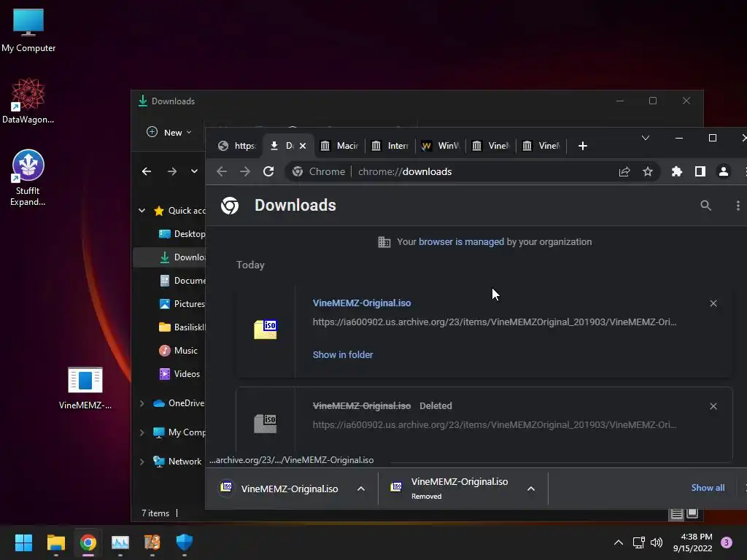Select Videos in File Explorer sidebar
Screen dimensions: 747x560
click(179, 374)
